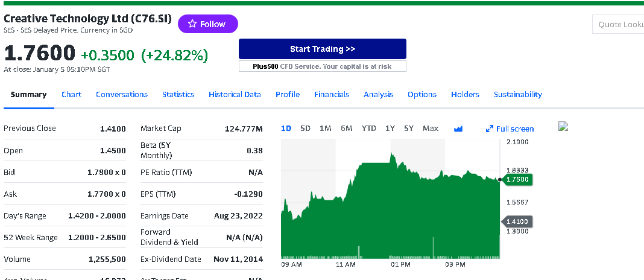Click the Day's Range value 1.4200 - 2.0000
The width and height of the screenshot is (644, 280).
[x=97, y=216]
